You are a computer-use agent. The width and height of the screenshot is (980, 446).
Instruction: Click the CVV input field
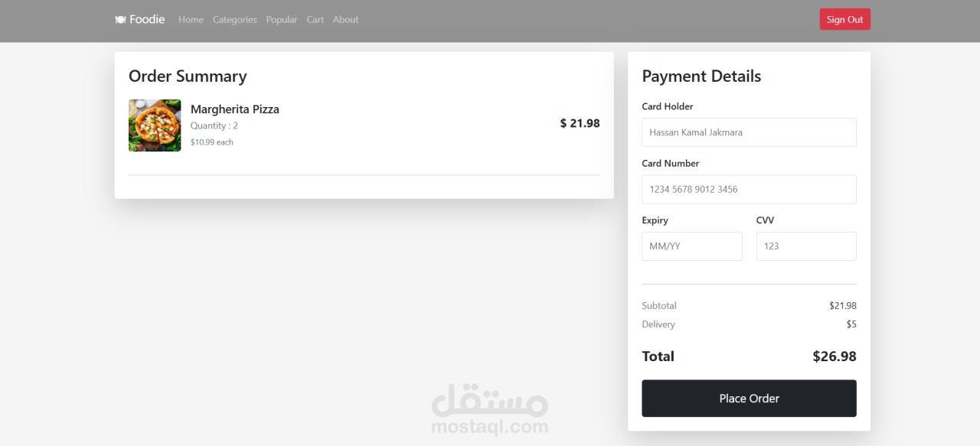click(x=806, y=246)
